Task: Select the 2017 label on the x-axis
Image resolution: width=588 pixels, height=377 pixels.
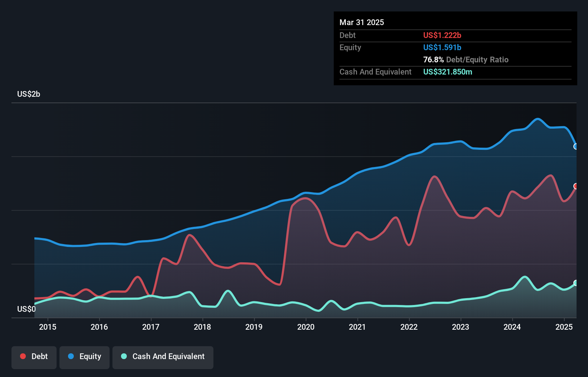Action: click(x=151, y=327)
